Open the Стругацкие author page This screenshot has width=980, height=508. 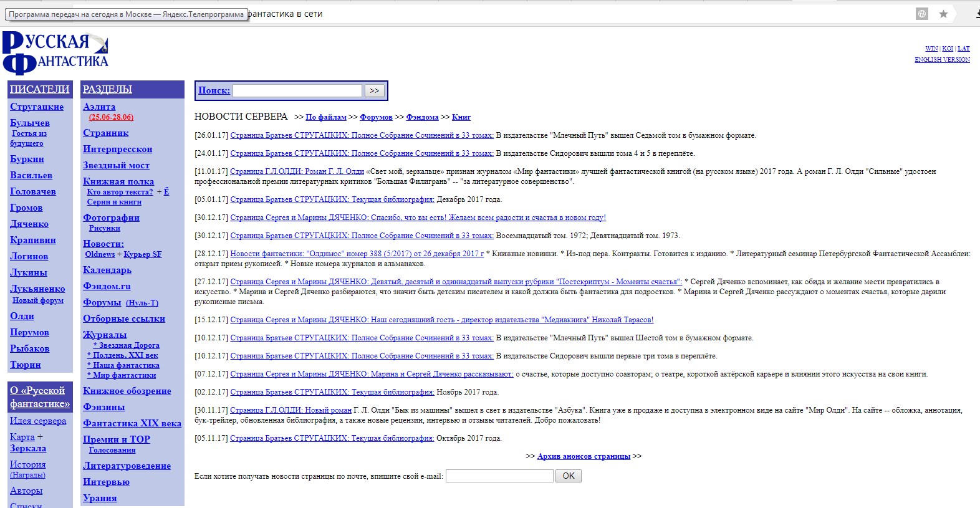point(37,107)
